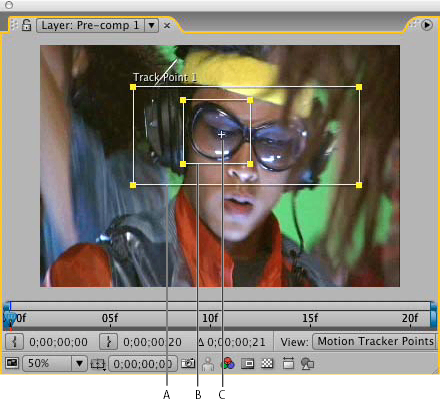Image resolution: width=440 pixels, height=402 pixels.
Task: Open the region of interest grid options
Action: click(x=98, y=364)
